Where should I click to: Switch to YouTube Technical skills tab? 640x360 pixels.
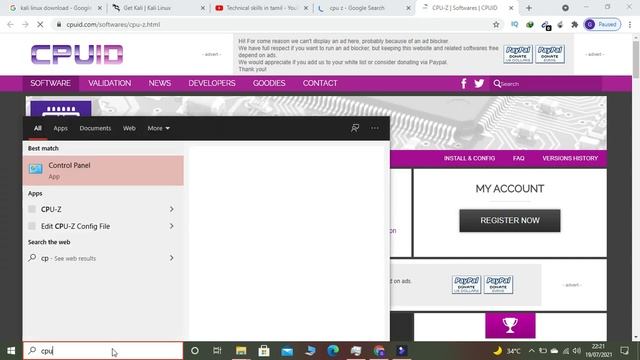pos(261,8)
